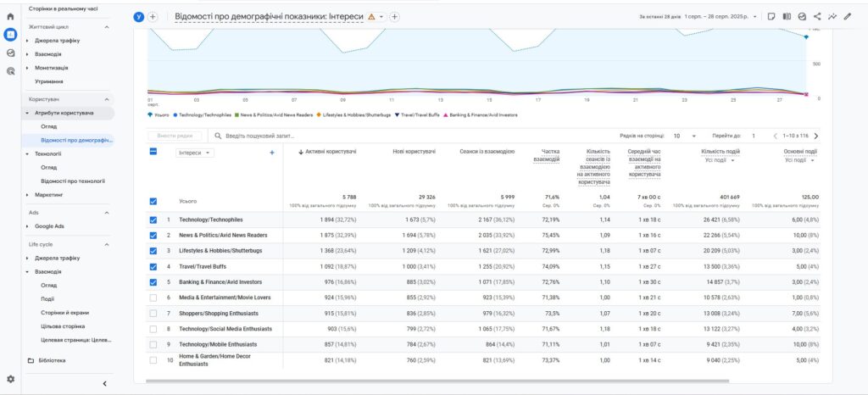Screen dimensions: 868x395
Task: Open the Інтереси dimension dropdown
Action: (196, 153)
